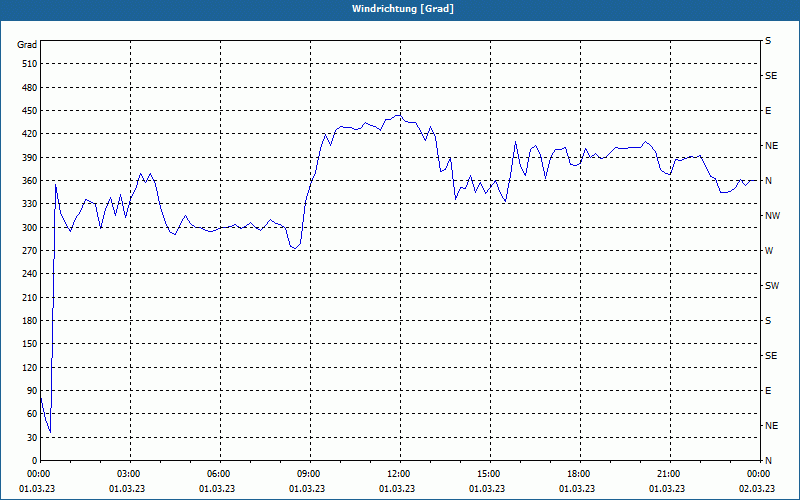Click the 06:00 time label
Viewport: 800px width, 500px height.
(x=220, y=473)
